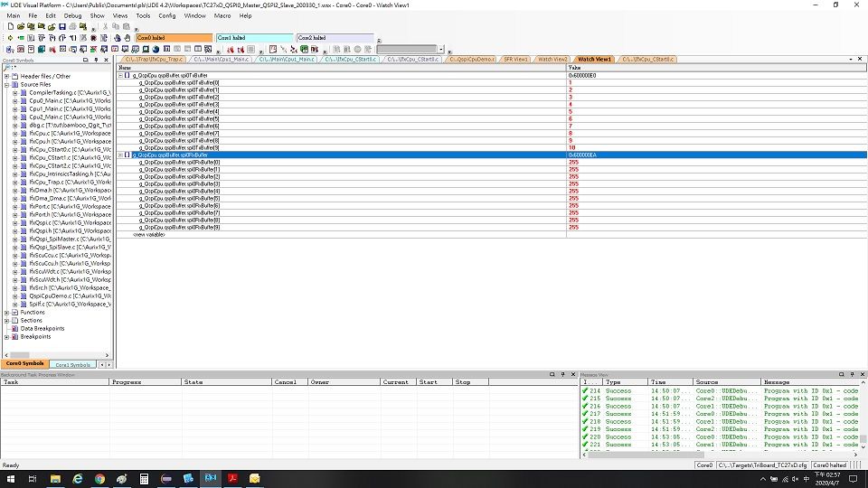Collapse the spi0TxBuffer array node
Image resolution: width=868 pixels, height=488 pixels.
[x=121, y=76]
